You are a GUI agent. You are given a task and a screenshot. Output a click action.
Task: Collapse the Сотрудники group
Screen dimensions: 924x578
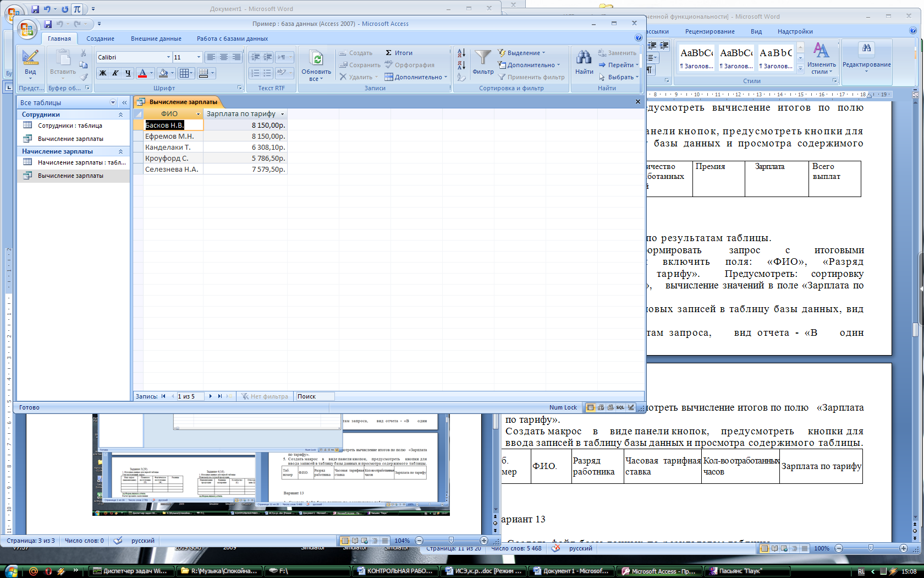120,114
